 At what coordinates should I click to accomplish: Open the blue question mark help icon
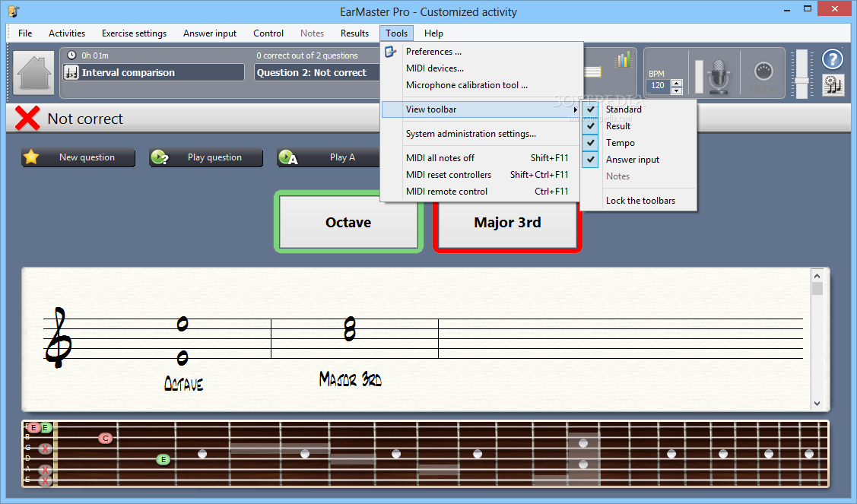(x=833, y=59)
